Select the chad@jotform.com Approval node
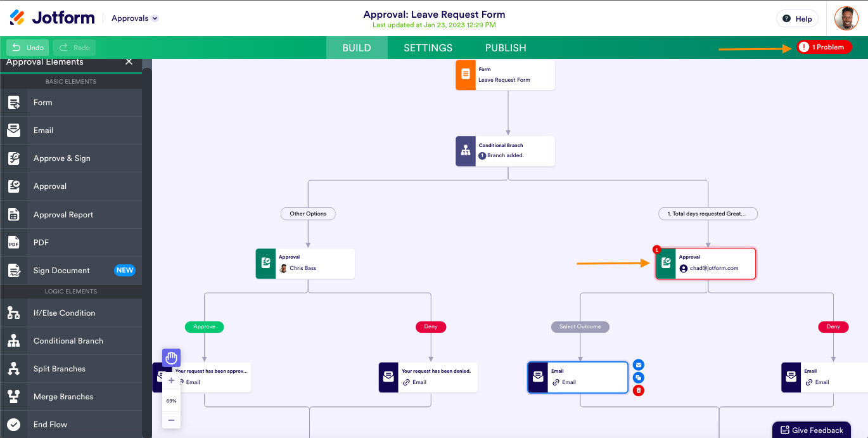The width and height of the screenshot is (868, 438). click(706, 263)
